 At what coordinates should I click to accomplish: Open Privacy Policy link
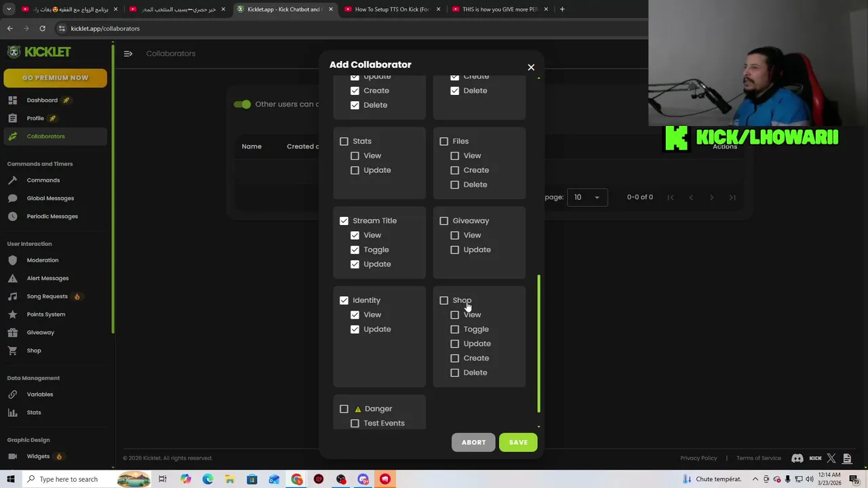[698, 458]
